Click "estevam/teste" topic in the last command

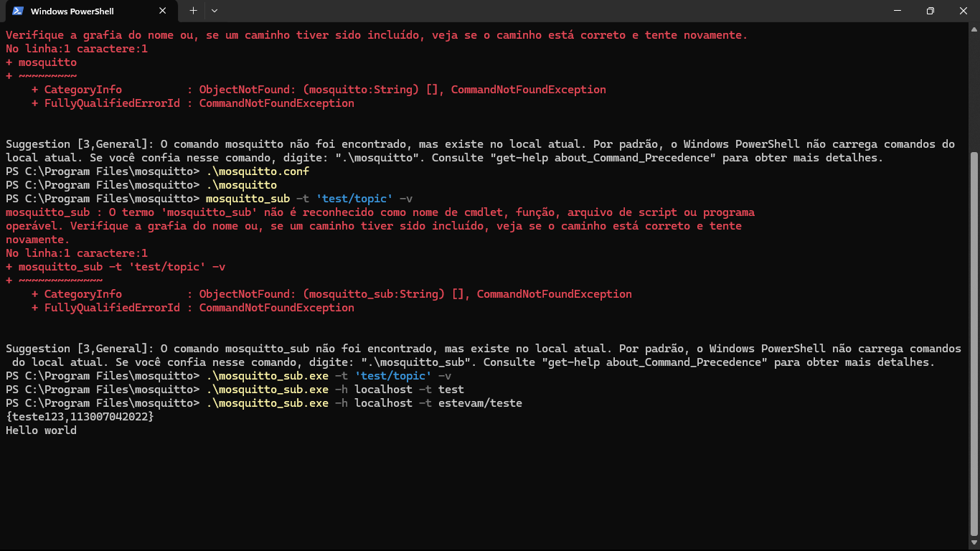tap(480, 403)
